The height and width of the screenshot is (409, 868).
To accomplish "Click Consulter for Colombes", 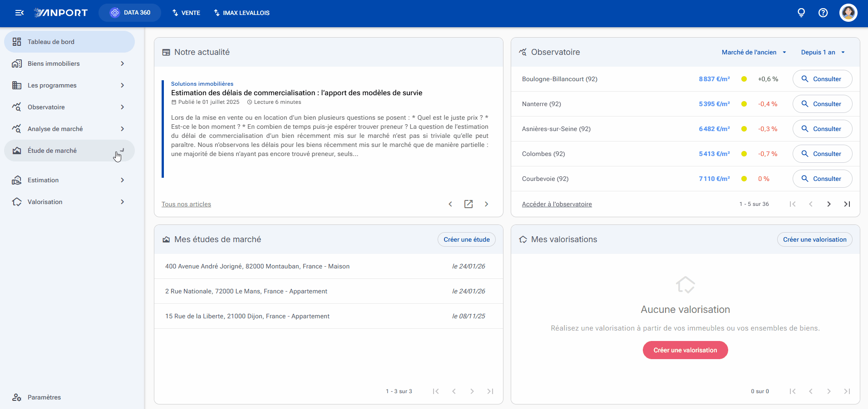I will pyautogui.click(x=822, y=154).
